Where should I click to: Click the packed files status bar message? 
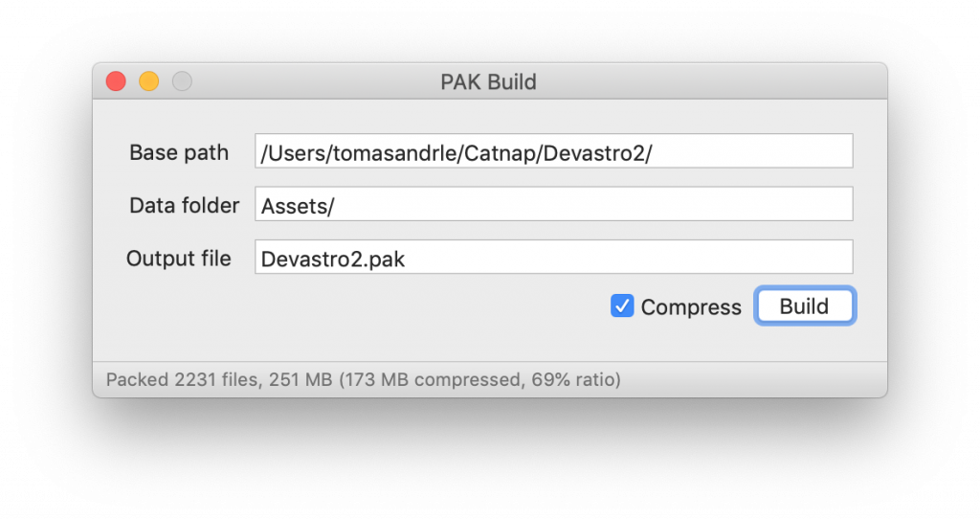tap(363, 380)
